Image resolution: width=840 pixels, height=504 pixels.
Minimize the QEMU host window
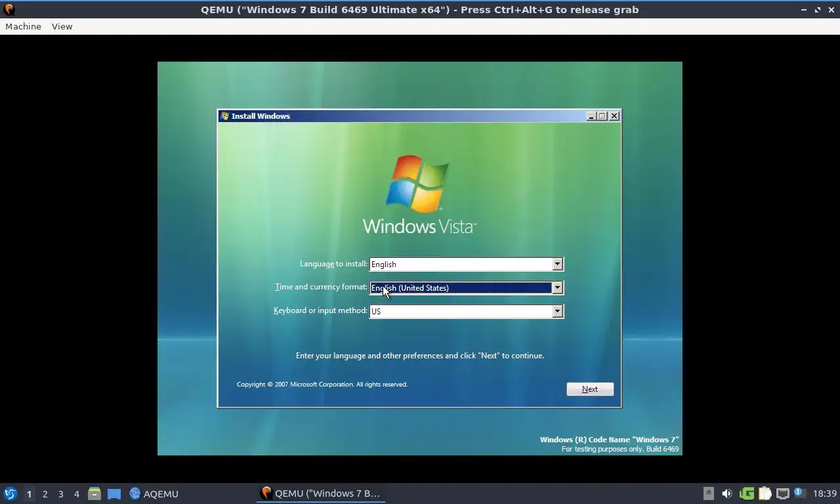coord(804,9)
